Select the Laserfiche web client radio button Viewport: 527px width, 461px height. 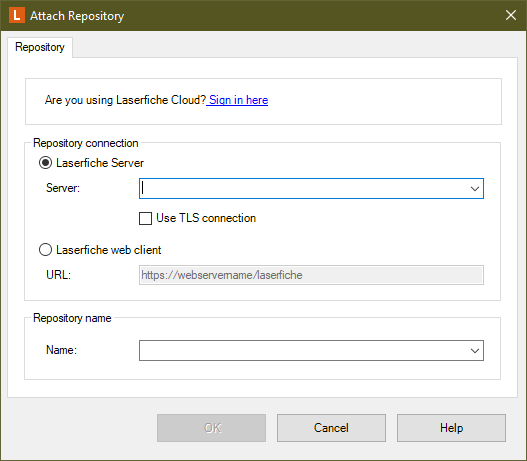45,250
